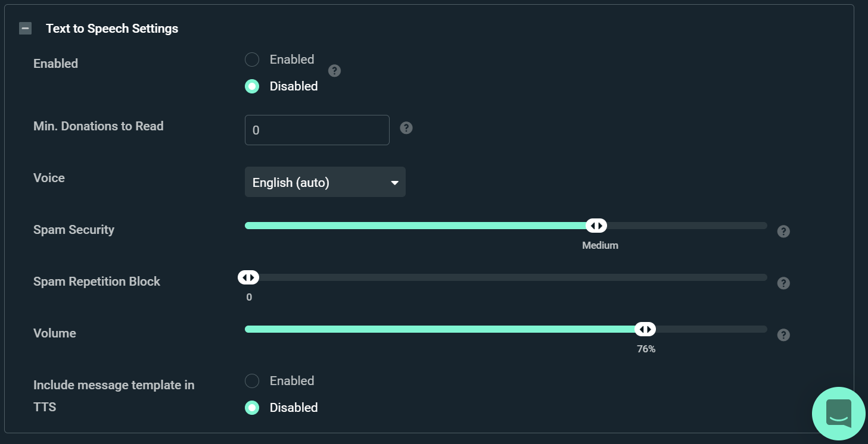Open the live chat support widget
The height and width of the screenshot is (444, 868).
point(838,413)
